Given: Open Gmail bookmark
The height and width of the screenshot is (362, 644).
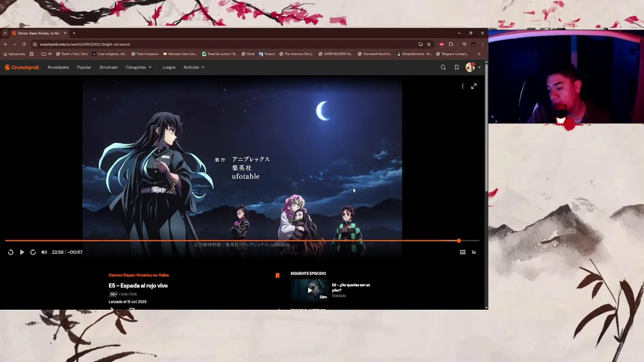Looking at the screenshot, I should coord(248,54).
